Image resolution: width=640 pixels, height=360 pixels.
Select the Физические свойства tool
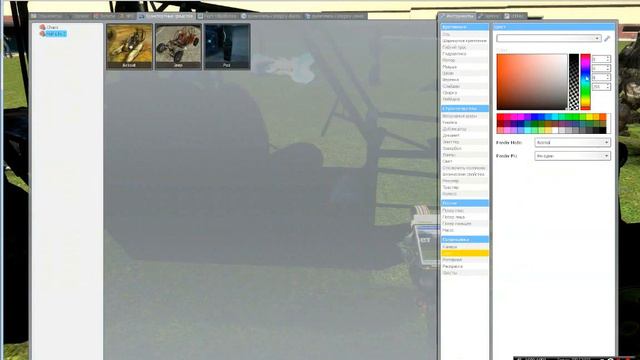[x=464, y=174]
